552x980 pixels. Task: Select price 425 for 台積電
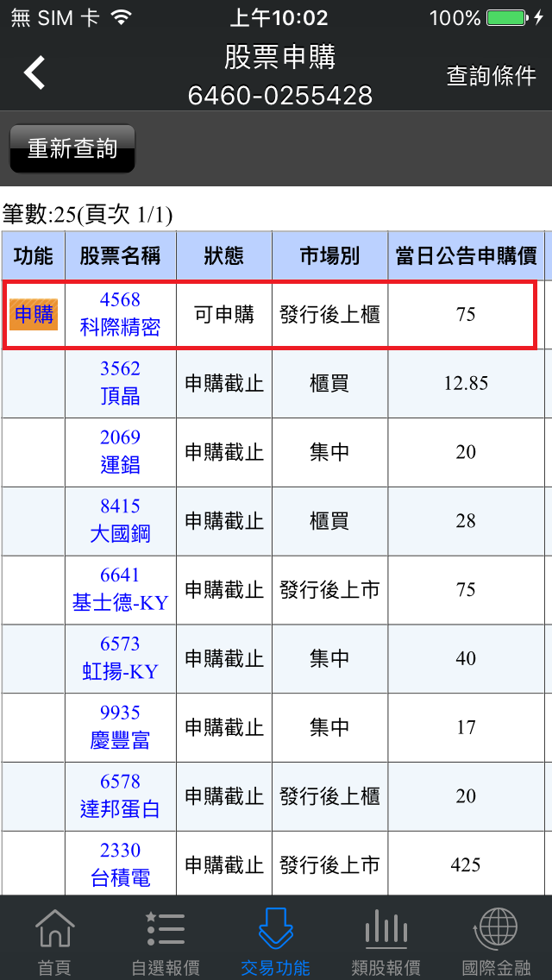pos(467,864)
